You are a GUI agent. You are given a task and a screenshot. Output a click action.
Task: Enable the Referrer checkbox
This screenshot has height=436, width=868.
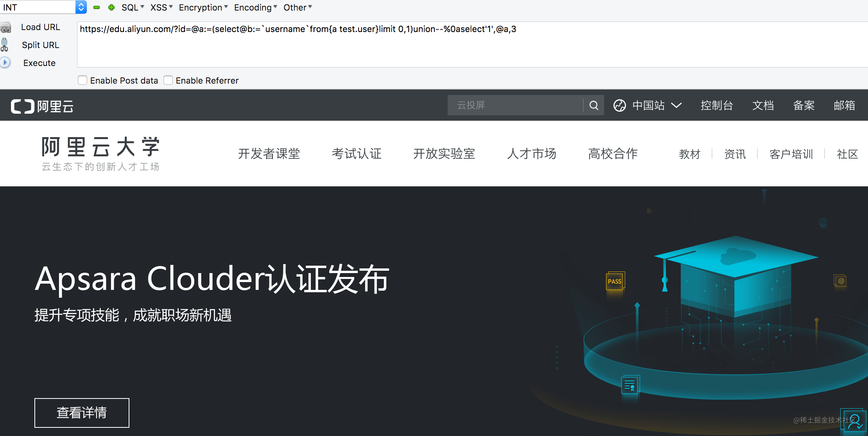(x=168, y=80)
